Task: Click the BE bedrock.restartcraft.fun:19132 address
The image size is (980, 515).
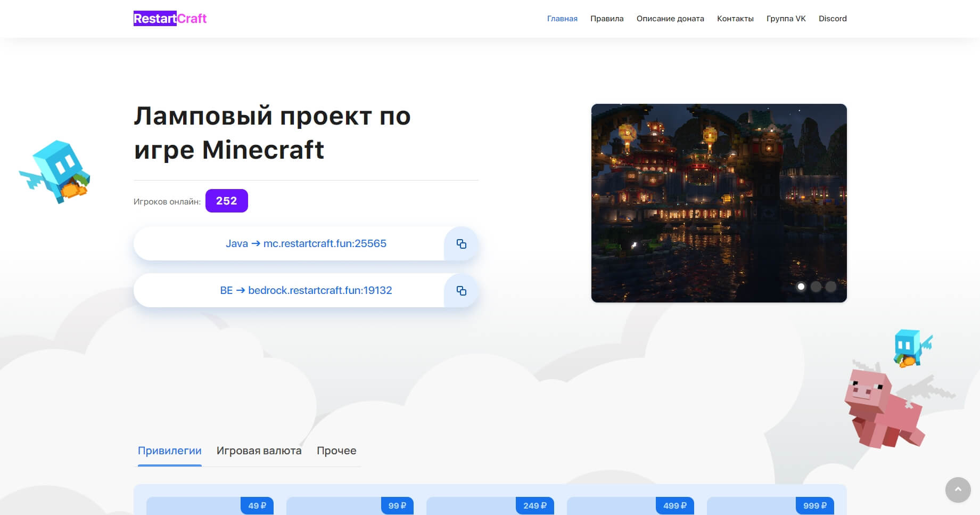Action: click(306, 291)
